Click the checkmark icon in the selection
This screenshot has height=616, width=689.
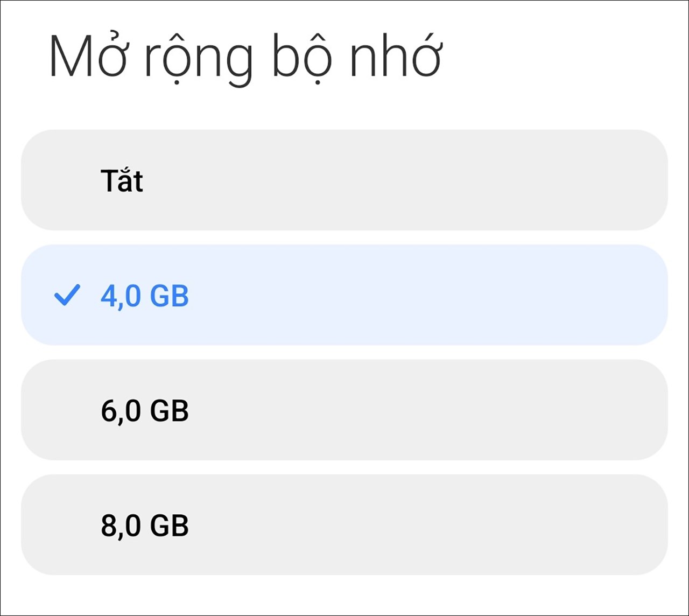pos(68,295)
